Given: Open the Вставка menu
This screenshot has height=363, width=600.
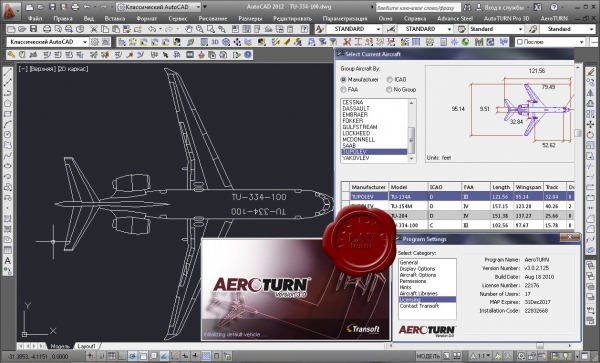Looking at the screenshot, I should click(x=114, y=18).
